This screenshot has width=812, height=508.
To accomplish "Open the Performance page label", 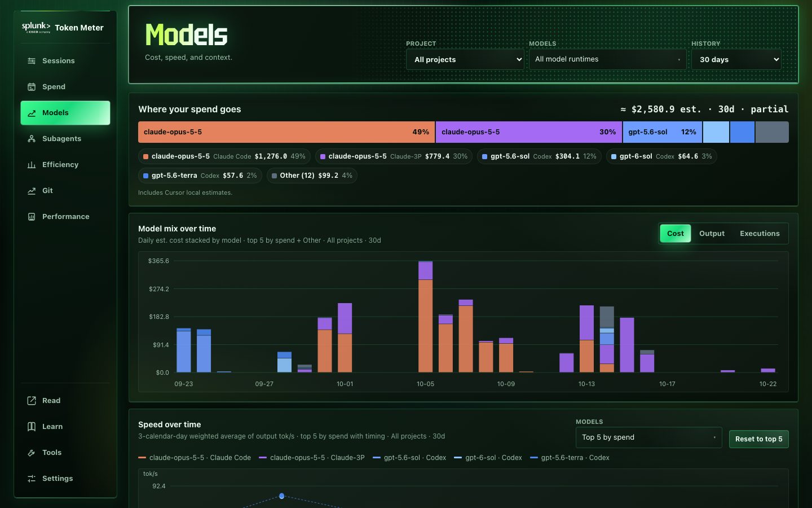I will pyautogui.click(x=65, y=217).
